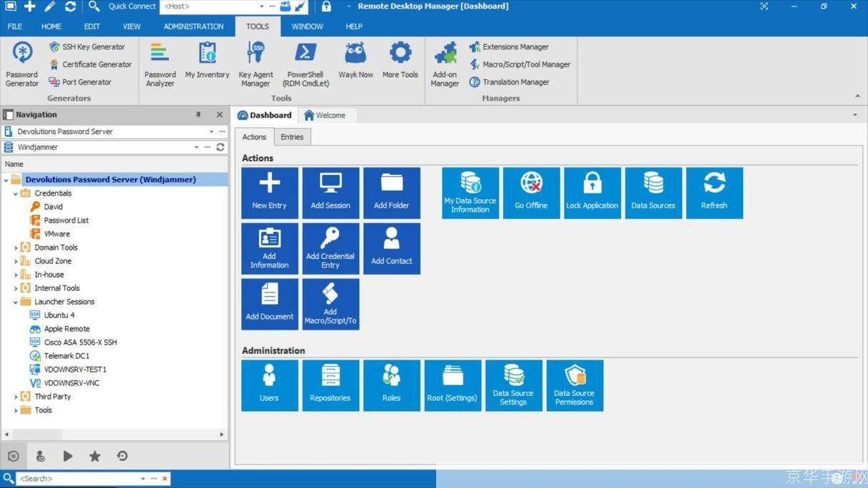Open My Inventory tool

tap(207, 60)
